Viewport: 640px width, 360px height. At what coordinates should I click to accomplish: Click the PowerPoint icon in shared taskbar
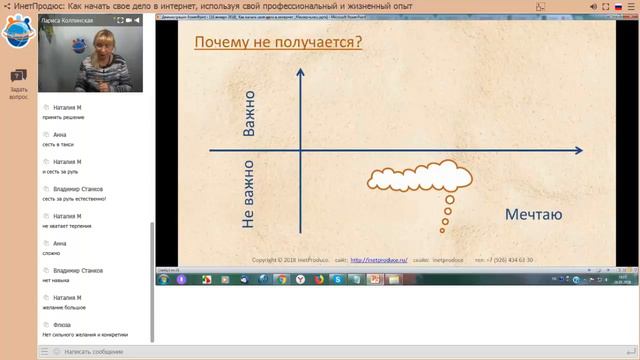[x=375, y=279]
